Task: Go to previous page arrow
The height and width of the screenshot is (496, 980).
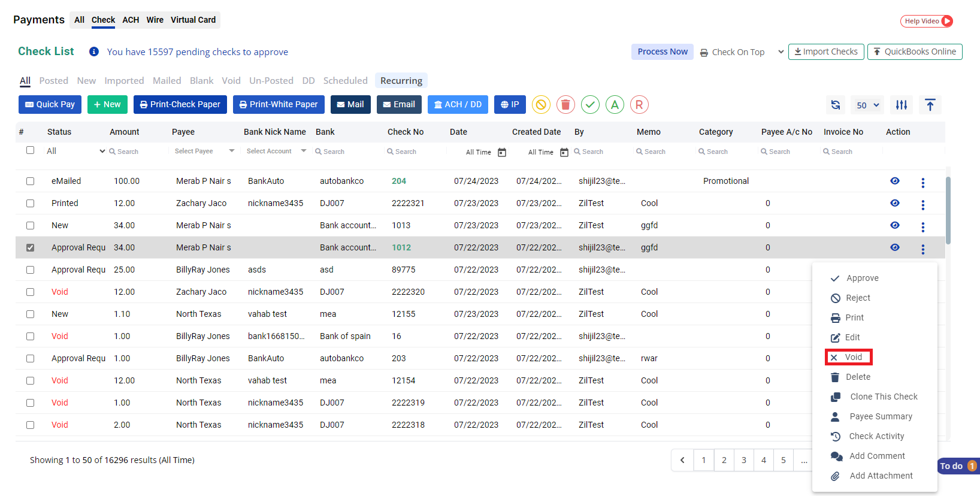Action: coord(682,460)
